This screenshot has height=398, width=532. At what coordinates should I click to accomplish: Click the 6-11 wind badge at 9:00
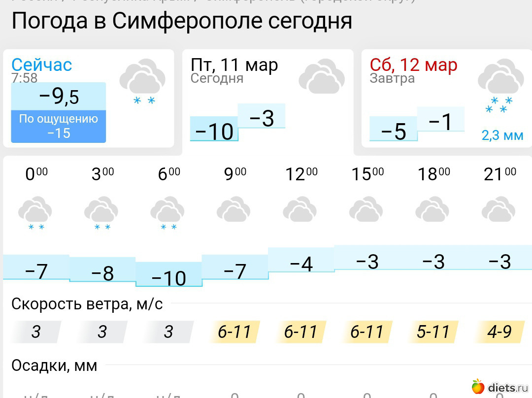point(234,332)
